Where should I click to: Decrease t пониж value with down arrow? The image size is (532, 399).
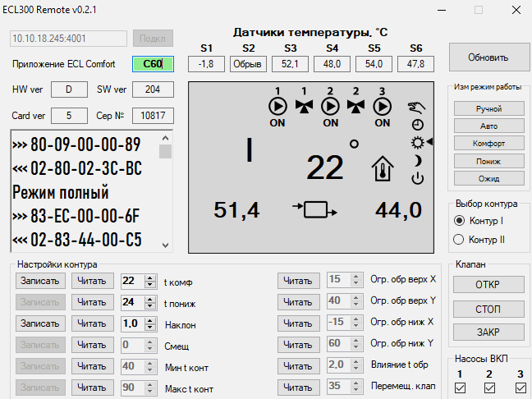pos(149,305)
